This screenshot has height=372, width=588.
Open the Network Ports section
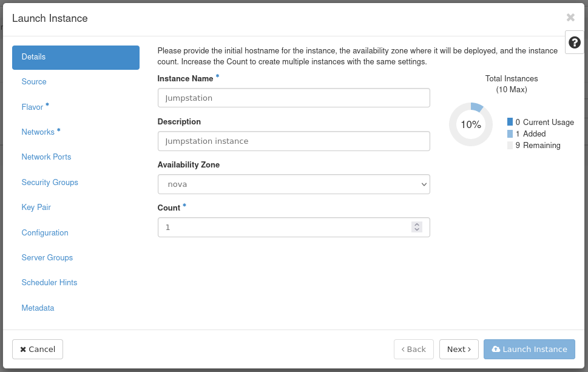(x=46, y=157)
